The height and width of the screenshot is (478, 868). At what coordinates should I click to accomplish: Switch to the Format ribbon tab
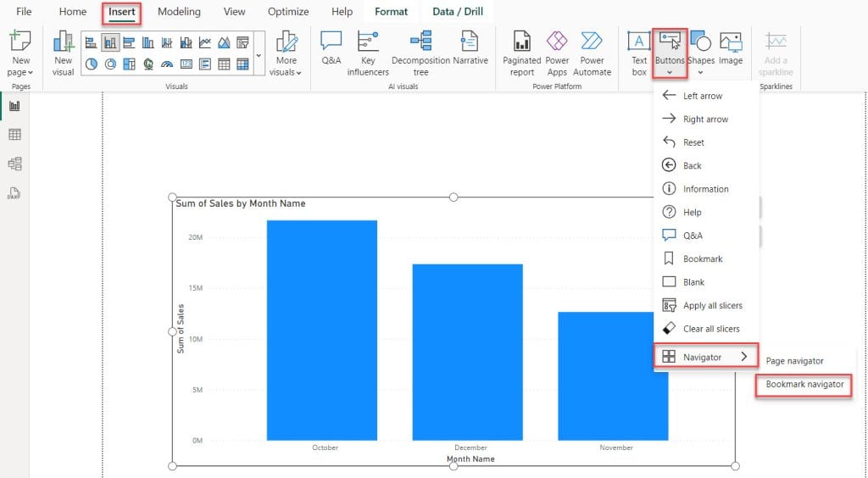391,12
